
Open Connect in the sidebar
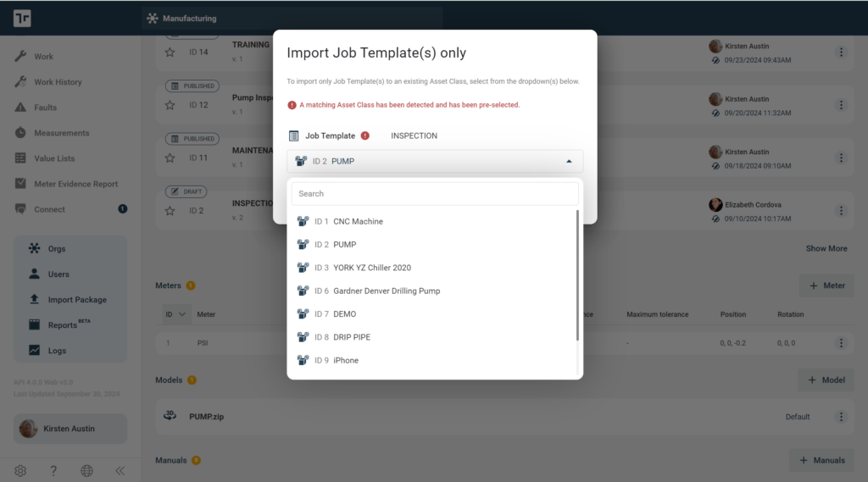(x=49, y=209)
